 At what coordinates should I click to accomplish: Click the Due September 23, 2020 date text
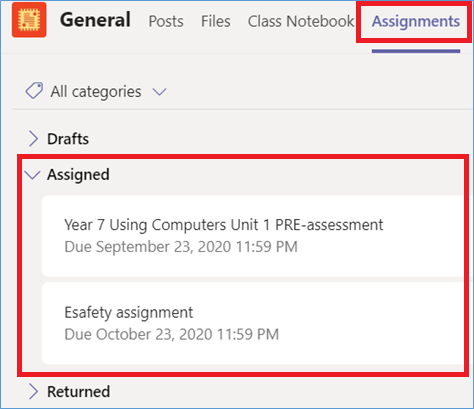pyautogui.click(x=181, y=247)
